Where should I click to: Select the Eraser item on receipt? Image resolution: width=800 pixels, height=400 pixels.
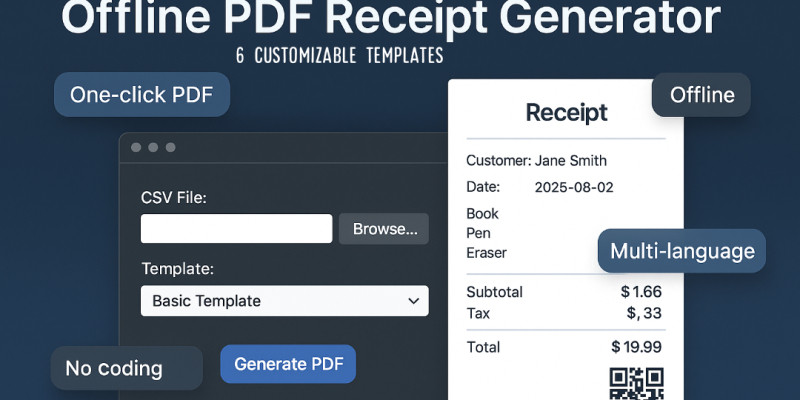pos(486,253)
